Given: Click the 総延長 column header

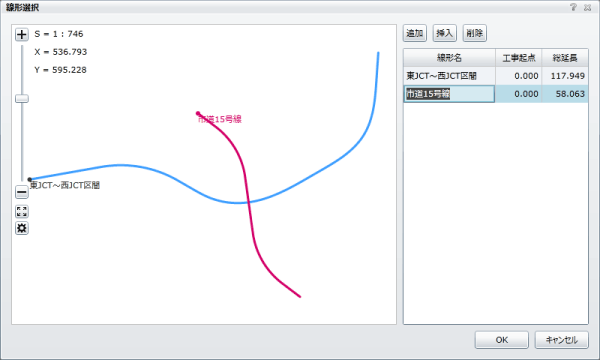Looking at the screenshot, I should pyautogui.click(x=565, y=58).
